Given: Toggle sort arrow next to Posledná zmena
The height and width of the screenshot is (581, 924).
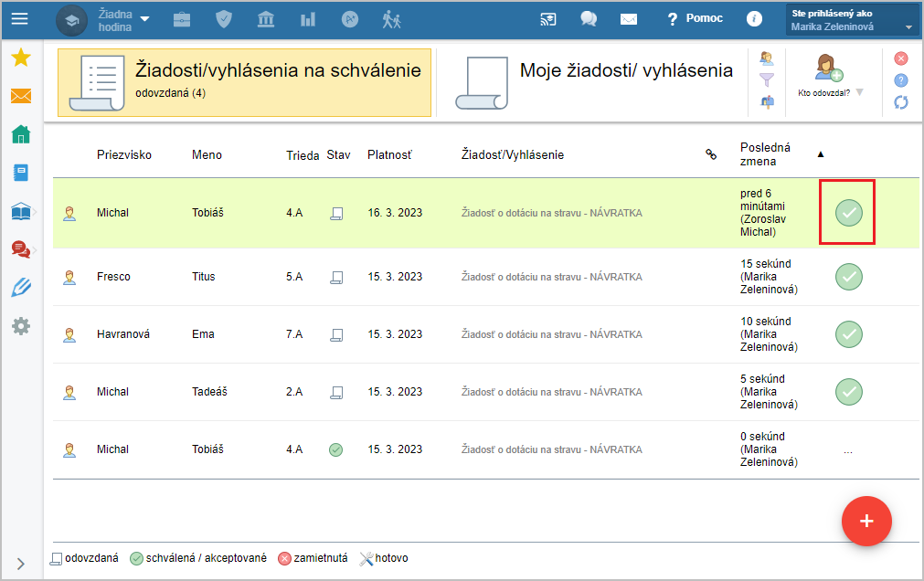Looking at the screenshot, I should coord(821,154).
